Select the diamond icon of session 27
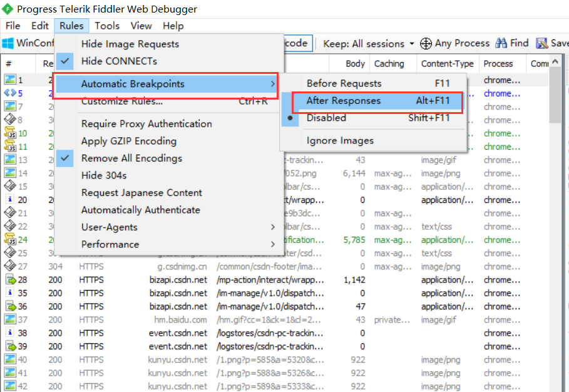 click(10, 266)
